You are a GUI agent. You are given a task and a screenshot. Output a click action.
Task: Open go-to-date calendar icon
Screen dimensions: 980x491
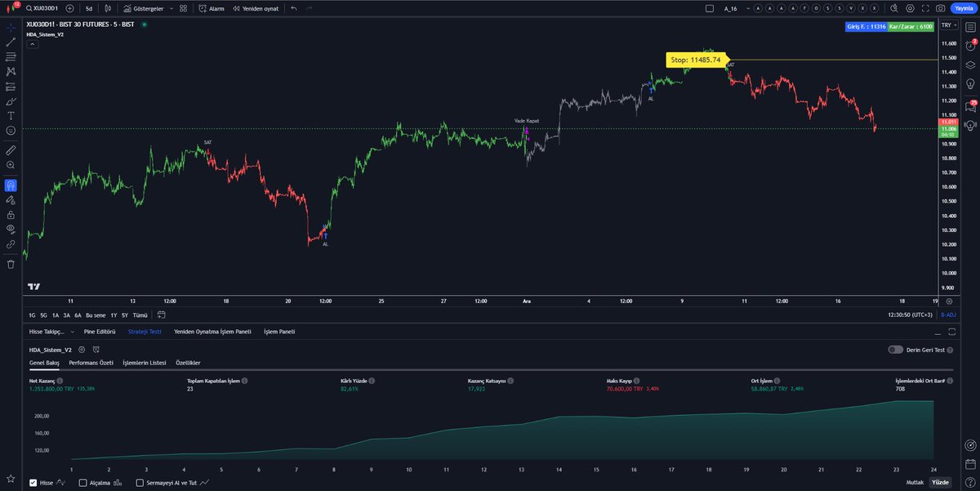[x=162, y=315]
